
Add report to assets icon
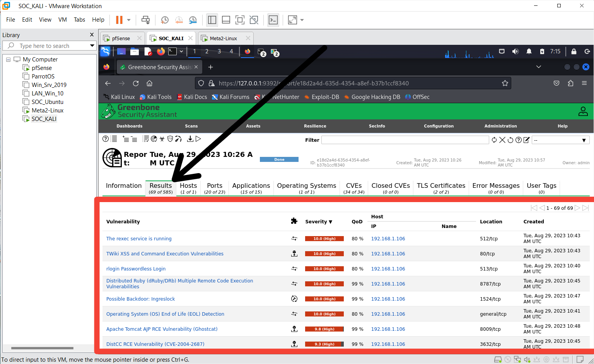point(126,139)
